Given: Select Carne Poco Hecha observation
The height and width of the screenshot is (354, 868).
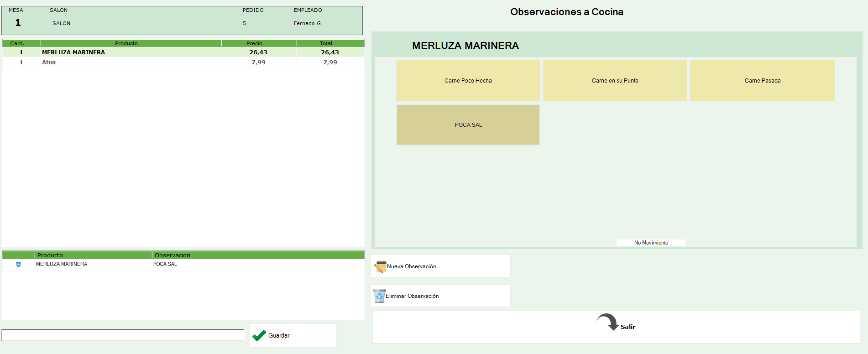Looking at the screenshot, I should pyautogui.click(x=468, y=81).
